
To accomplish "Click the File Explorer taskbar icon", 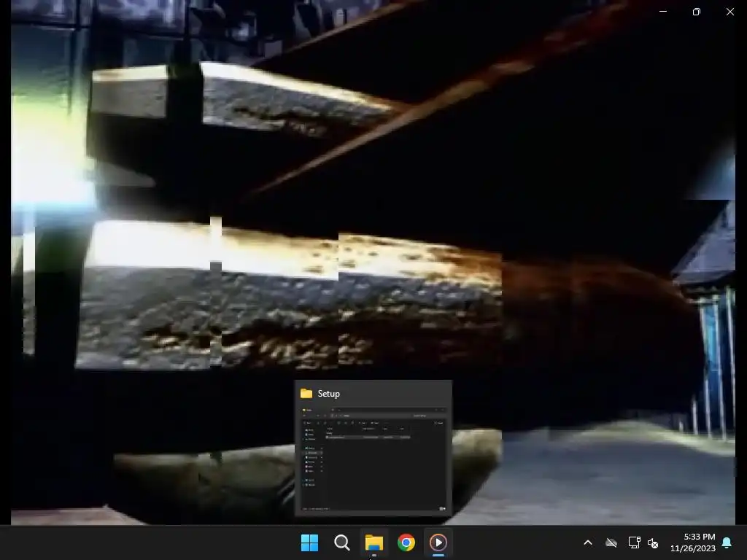I will click(374, 542).
